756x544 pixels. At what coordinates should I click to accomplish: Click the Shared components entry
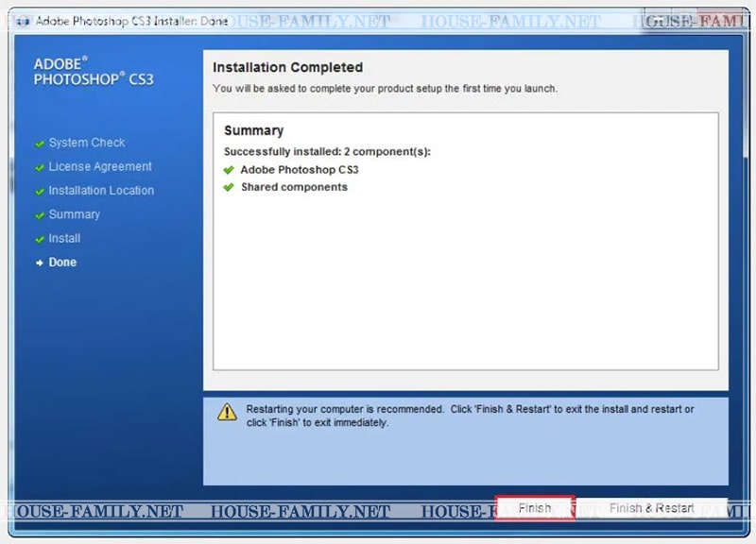294,187
